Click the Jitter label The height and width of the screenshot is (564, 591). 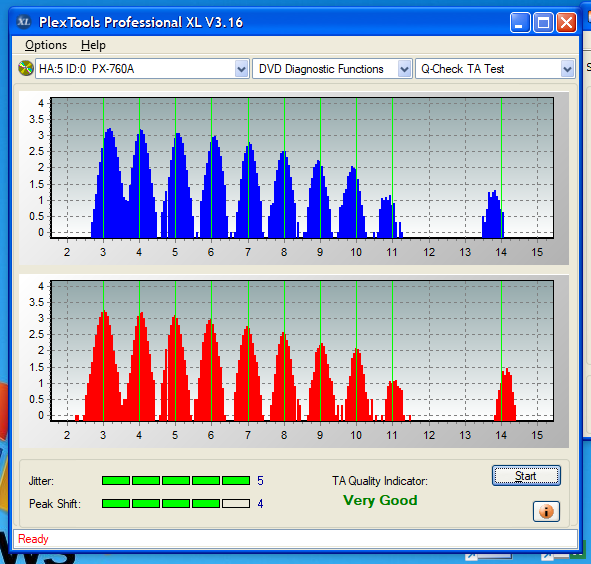[41, 481]
